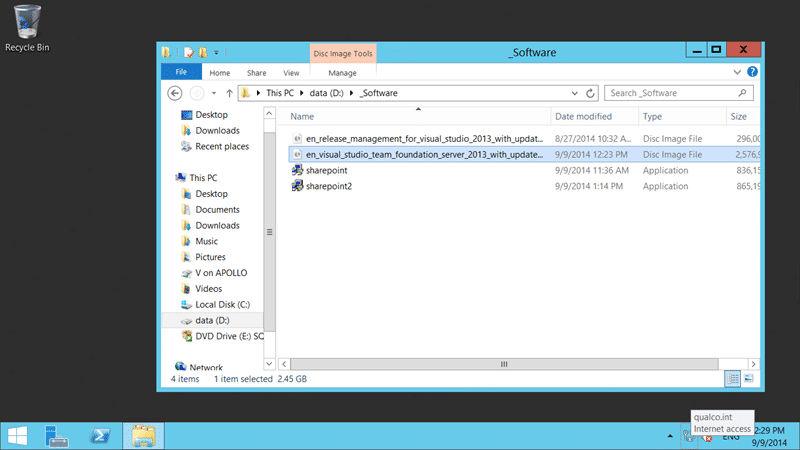The width and height of the screenshot is (800, 450).
Task: Click the Properties quick access icon
Action: coord(189,52)
